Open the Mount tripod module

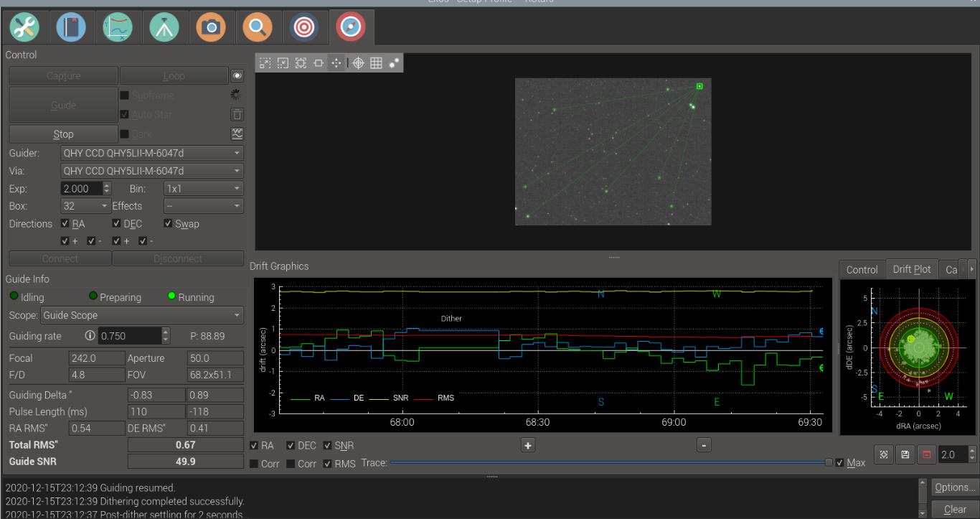pos(164,27)
